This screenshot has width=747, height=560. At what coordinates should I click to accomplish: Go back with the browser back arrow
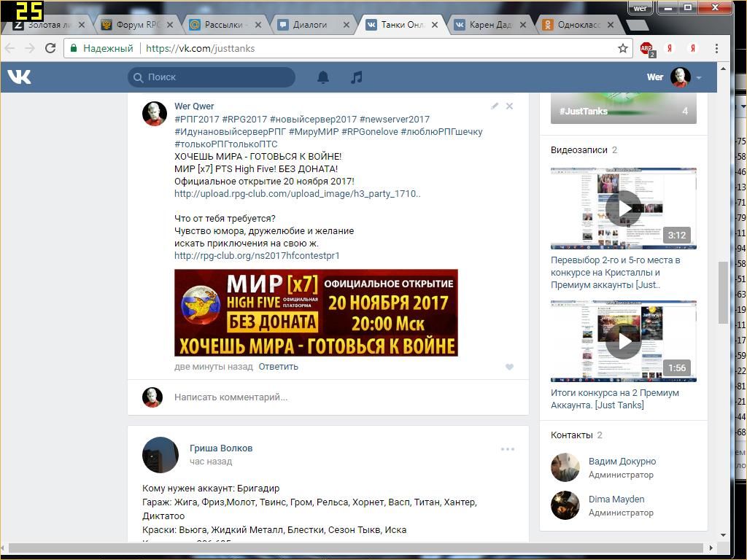click(10, 48)
